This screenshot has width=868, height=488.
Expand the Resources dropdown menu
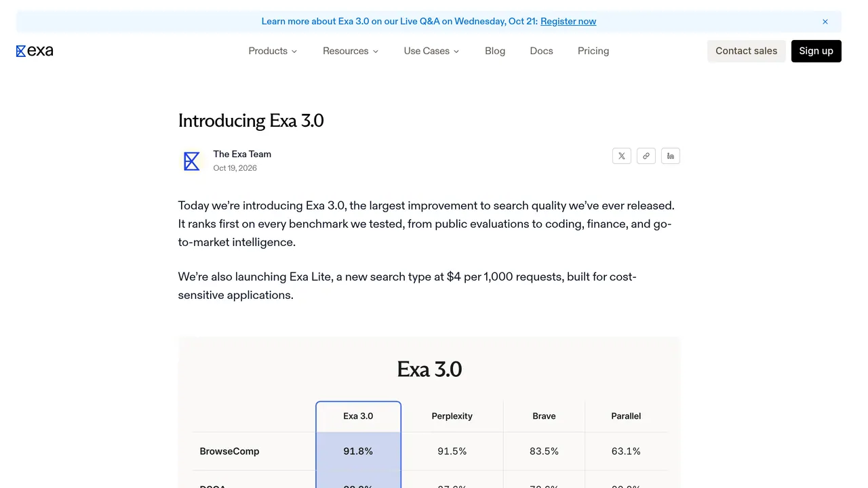pos(351,51)
